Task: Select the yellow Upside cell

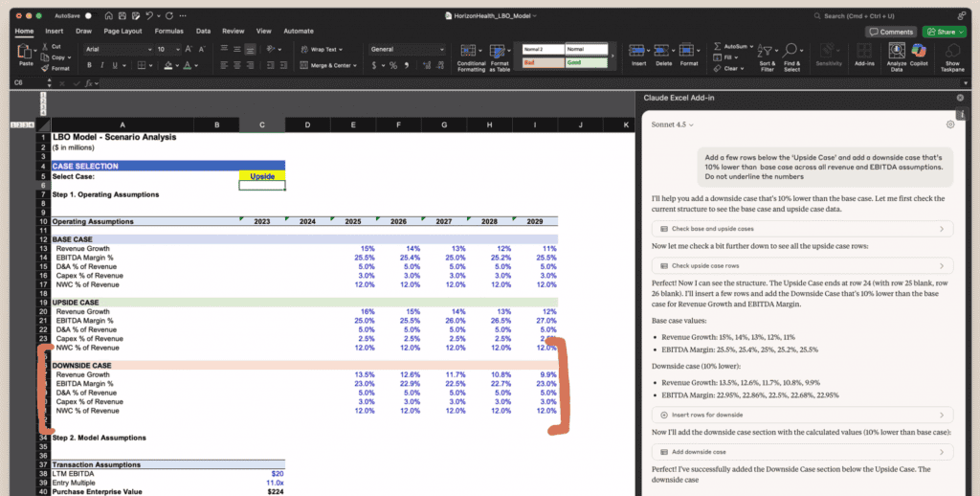Action: pos(261,176)
